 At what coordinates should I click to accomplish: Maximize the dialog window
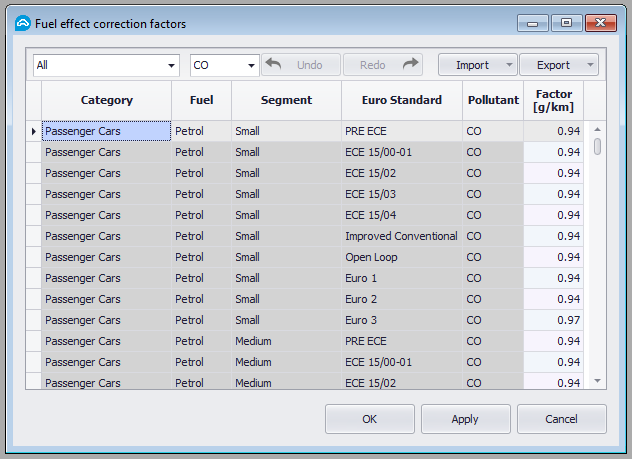(x=567, y=22)
